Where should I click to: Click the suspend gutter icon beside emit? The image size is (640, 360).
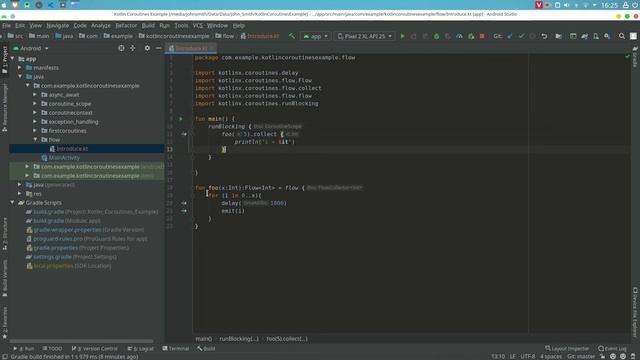click(184, 211)
